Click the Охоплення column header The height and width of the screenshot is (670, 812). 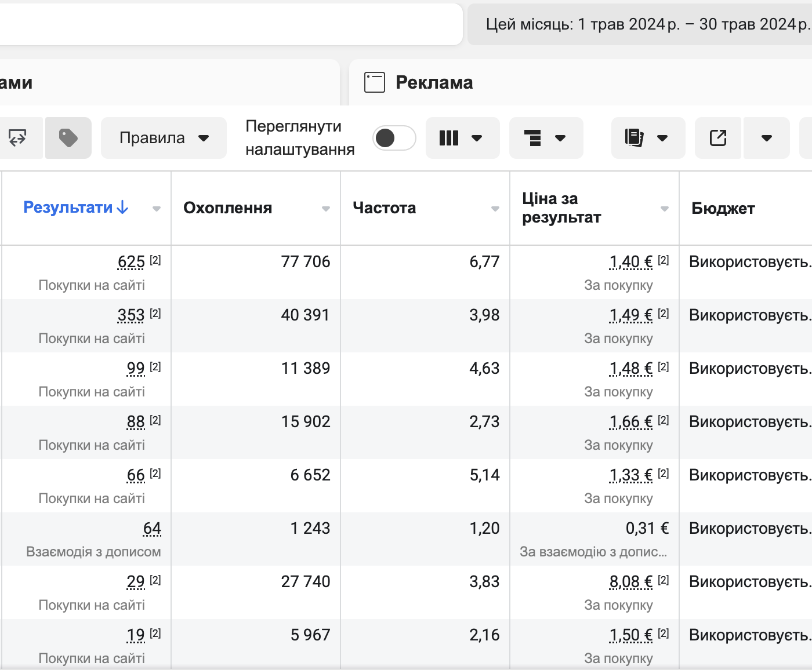[227, 208]
